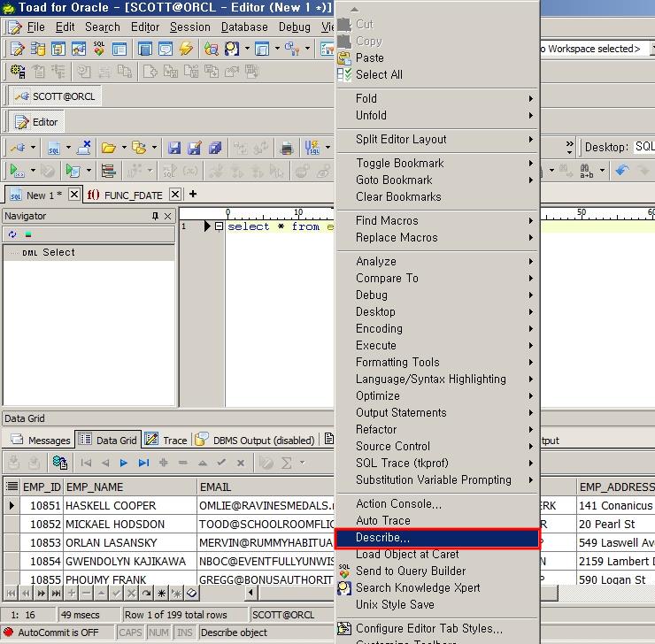Image resolution: width=655 pixels, height=644 pixels.
Task: Run statement with green Execute icon
Action: [16, 171]
